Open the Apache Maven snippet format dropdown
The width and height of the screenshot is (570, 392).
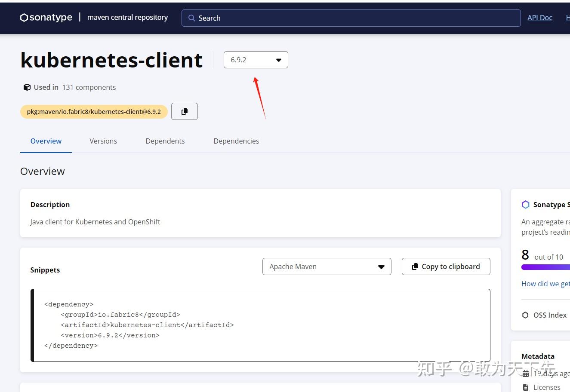pos(327,266)
